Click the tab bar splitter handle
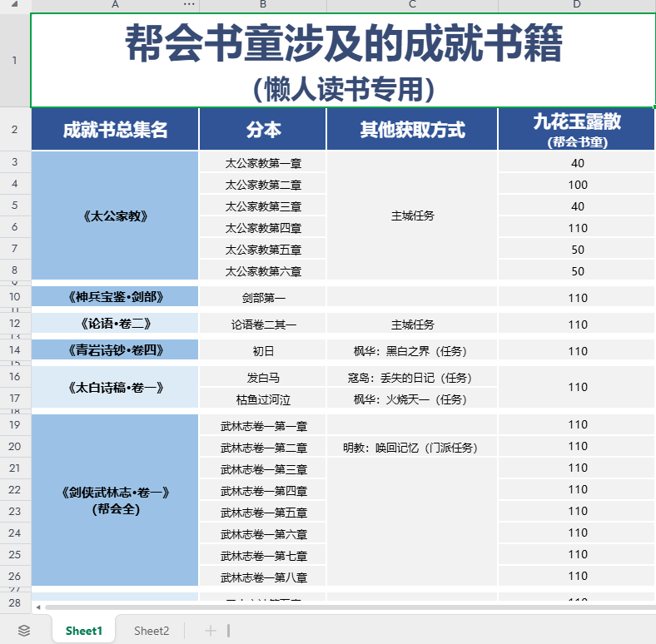The image size is (656, 644). click(x=228, y=630)
